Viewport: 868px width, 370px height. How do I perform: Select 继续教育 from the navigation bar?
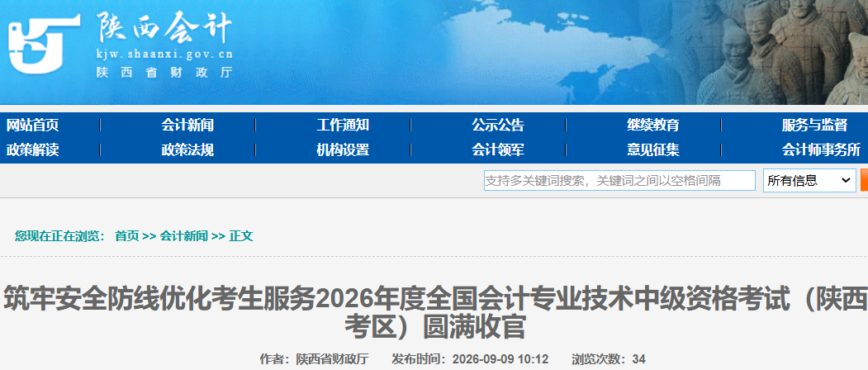point(652,126)
